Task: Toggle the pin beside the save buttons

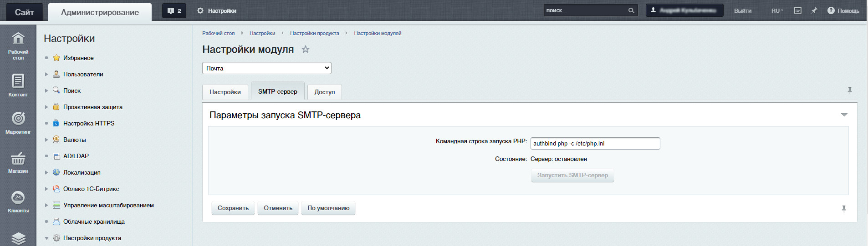Action: click(844, 209)
